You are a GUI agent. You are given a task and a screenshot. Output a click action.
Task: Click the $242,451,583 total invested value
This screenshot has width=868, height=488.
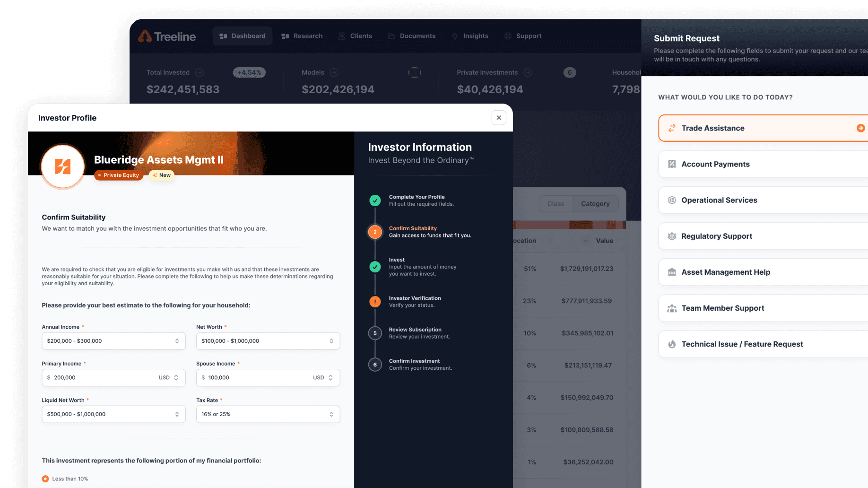coord(183,89)
